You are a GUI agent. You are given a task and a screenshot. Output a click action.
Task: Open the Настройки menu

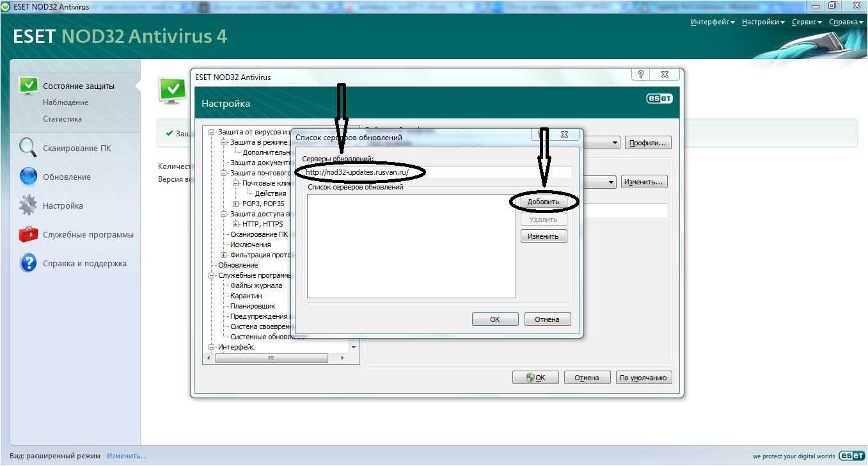(x=763, y=22)
